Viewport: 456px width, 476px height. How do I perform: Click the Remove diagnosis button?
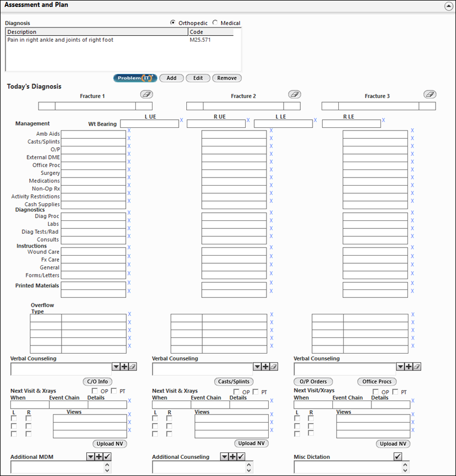pyautogui.click(x=227, y=78)
